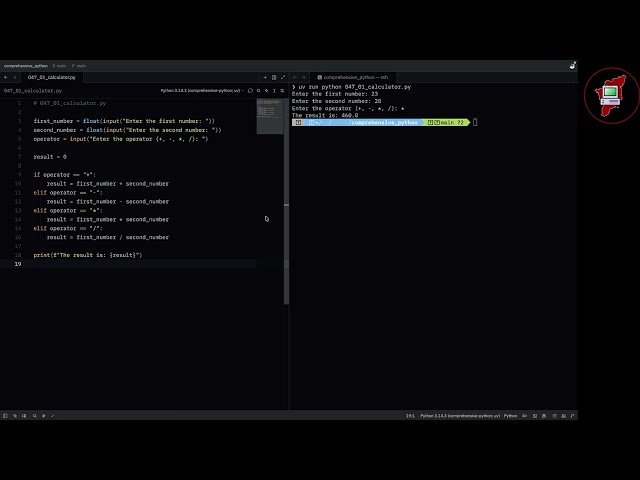
Task: Click the circular assistant icon in editor toolbar
Action: click(250, 91)
